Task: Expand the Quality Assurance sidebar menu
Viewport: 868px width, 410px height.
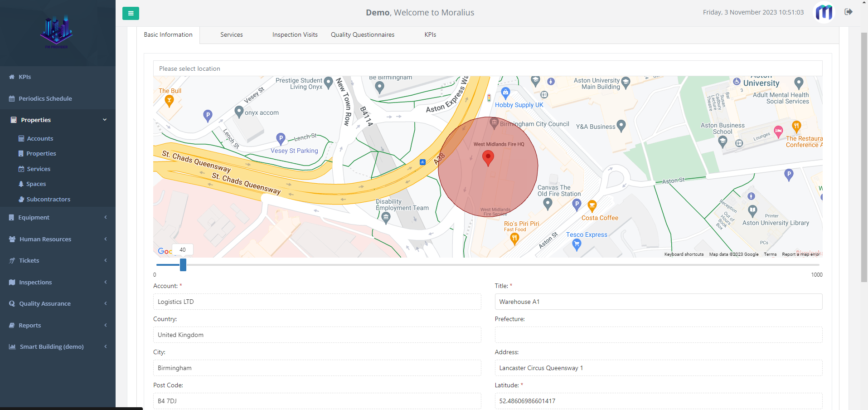Action: (106, 303)
